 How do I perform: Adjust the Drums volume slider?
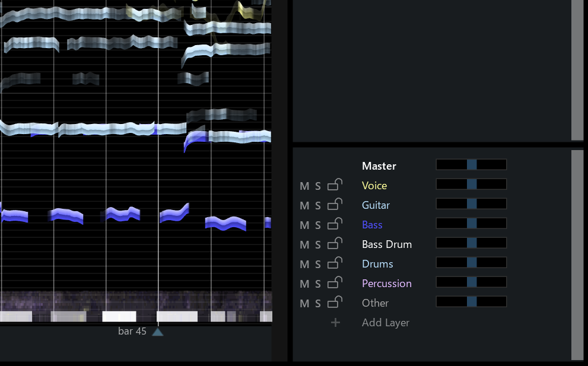tap(471, 262)
